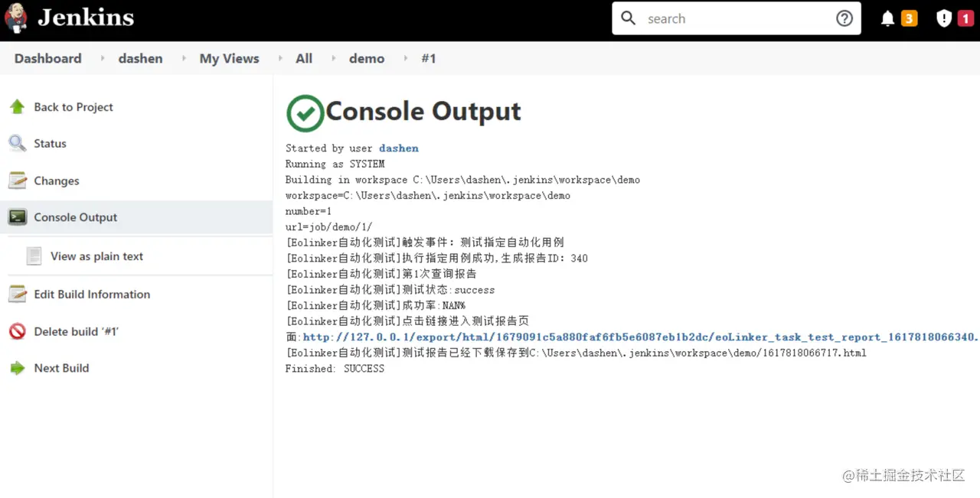Viewport: 980px width, 498px height.
Task: Click the green up arrow Back to Project icon
Action: point(17,106)
